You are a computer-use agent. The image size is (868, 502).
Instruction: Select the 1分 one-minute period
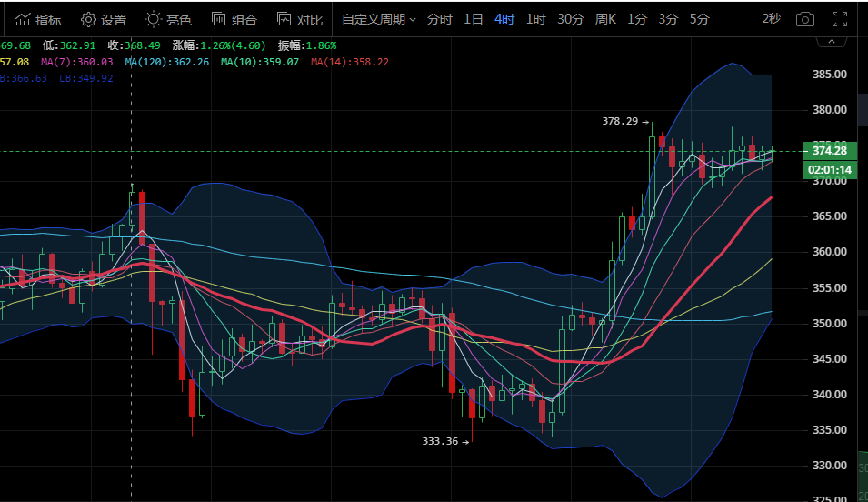pyautogui.click(x=637, y=19)
